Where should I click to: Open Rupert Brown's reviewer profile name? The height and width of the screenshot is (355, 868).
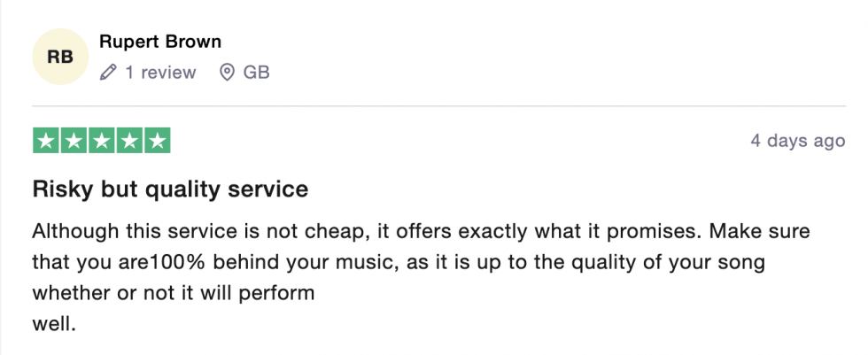[x=160, y=42]
